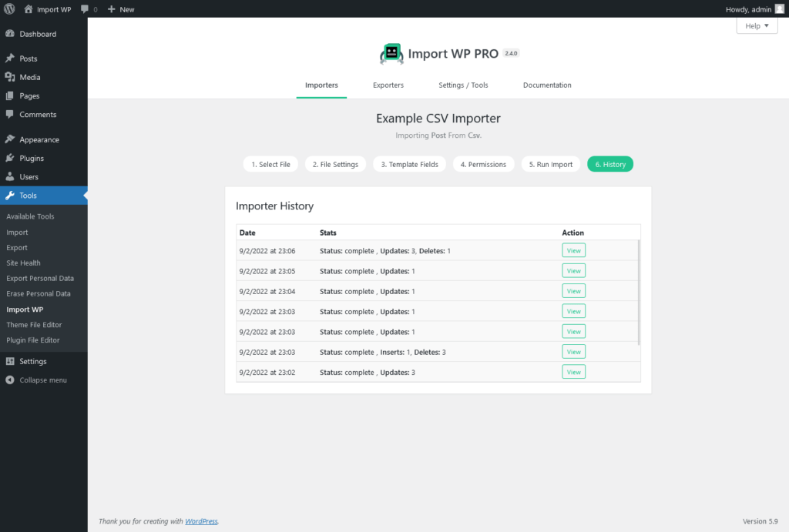Click the plus New icon in admin bar
The width and height of the screenshot is (789, 532).
[111, 9]
